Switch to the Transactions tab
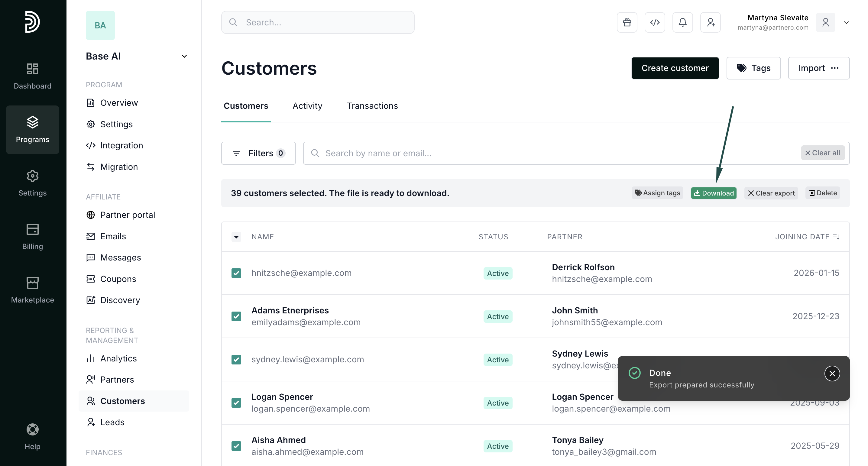This screenshot has height=466, width=868. tap(372, 106)
